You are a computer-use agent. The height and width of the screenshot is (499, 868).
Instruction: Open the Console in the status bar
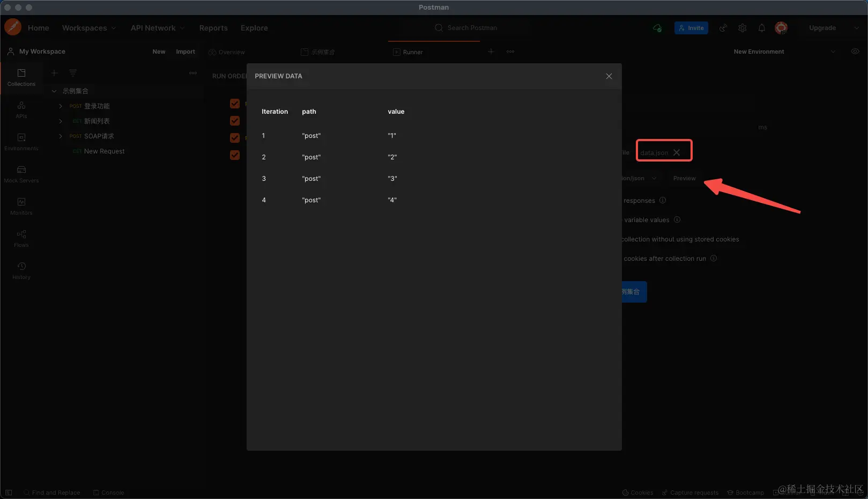pos(108,493)
